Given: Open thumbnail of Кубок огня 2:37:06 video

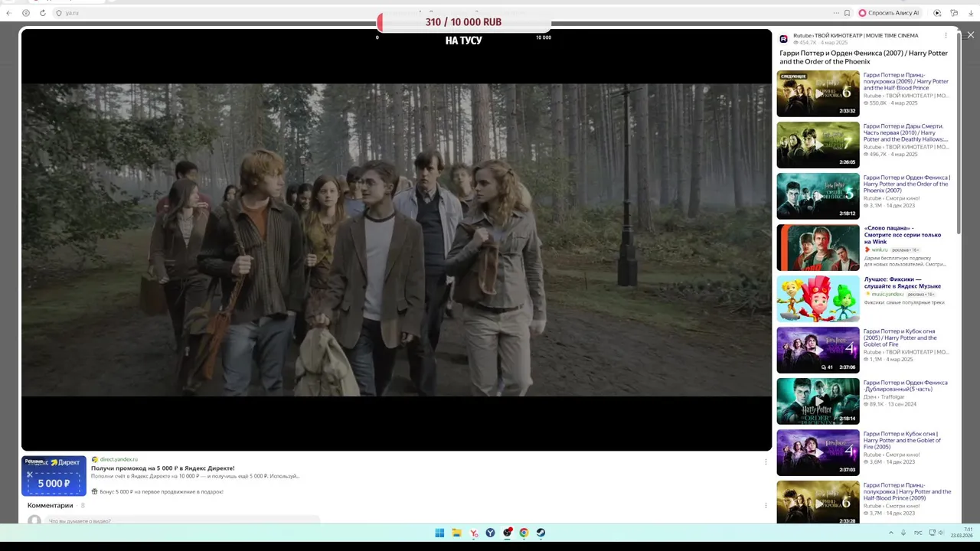Looking at the screenshot, I should (818, 350).
